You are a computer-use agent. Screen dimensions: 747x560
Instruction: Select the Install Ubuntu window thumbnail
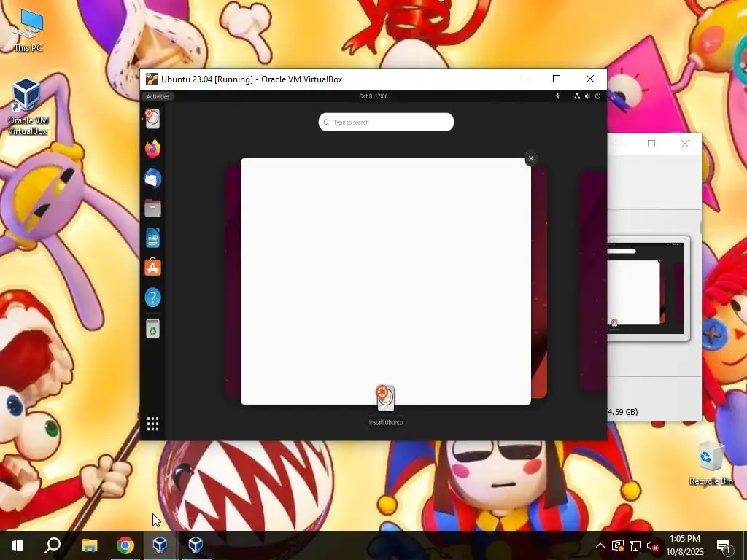[385, 281]
